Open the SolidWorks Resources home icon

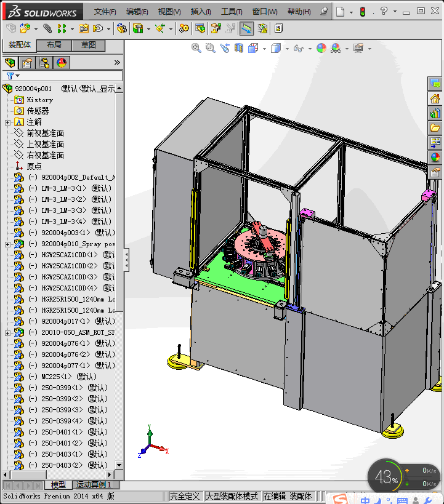pos(435,98)
